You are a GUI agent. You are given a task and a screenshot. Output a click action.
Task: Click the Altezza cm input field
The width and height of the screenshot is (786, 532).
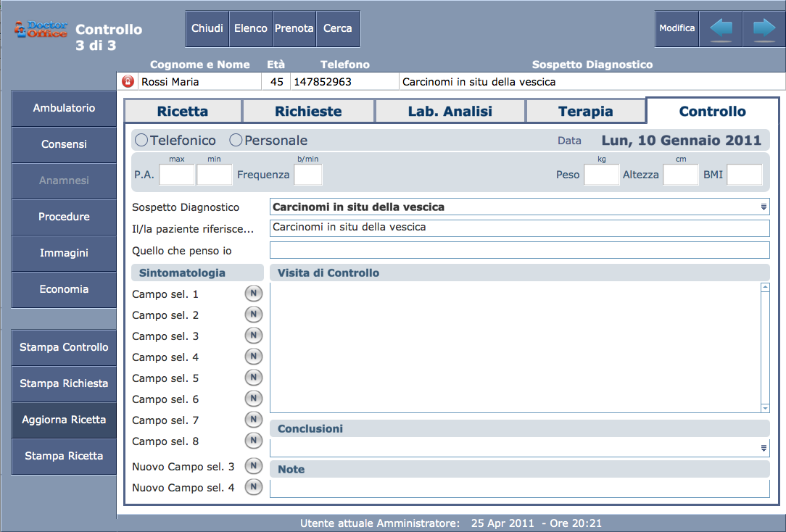[681, 175]
